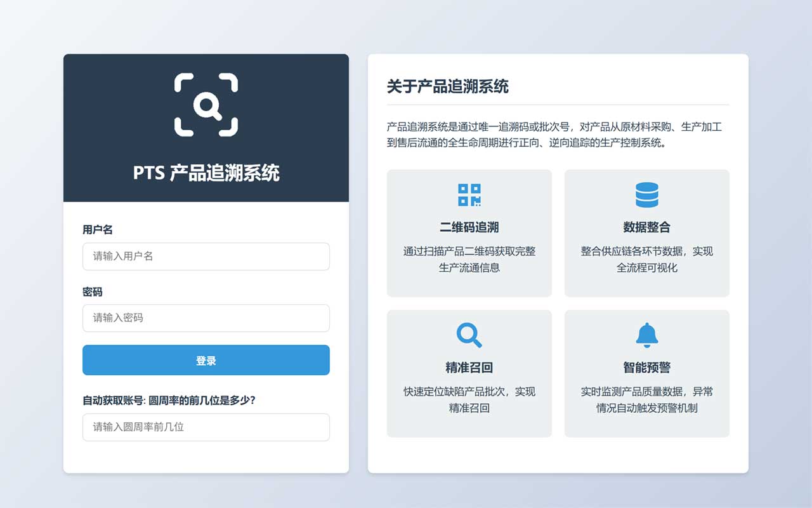The height and width of the screenshot is (508, 812).
Task: Click the PTS 产品追溯系统 title
Action: point(206,173)
